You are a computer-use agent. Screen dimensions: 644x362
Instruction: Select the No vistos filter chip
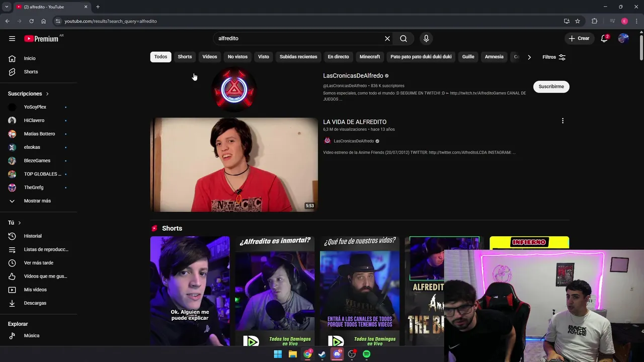[237, 57]
